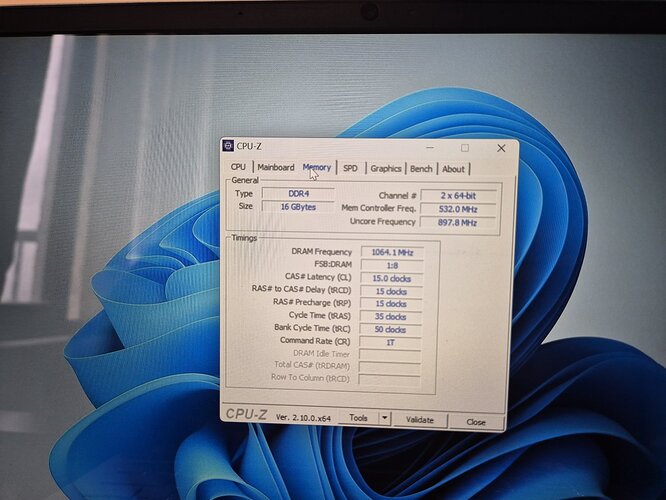Switch to the CPU tab

coord(238,168)
